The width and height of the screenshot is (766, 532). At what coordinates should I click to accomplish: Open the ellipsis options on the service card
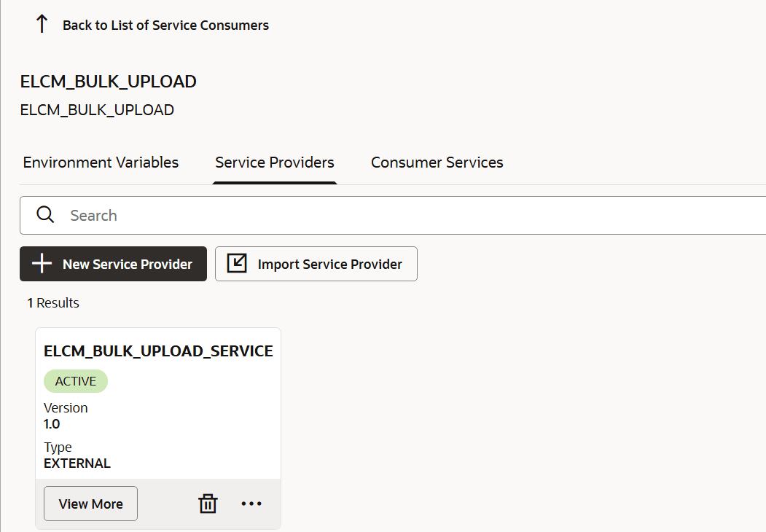click(x=251, y=503)
